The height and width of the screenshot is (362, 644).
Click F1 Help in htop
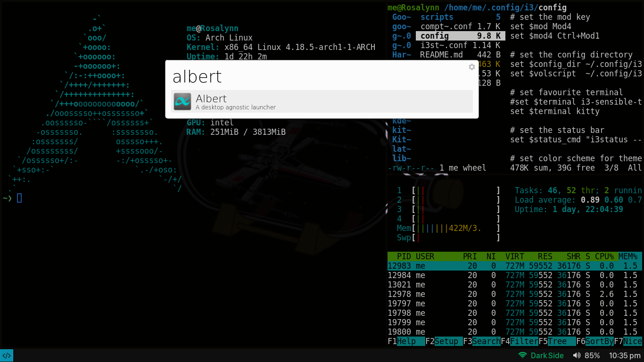406,341
